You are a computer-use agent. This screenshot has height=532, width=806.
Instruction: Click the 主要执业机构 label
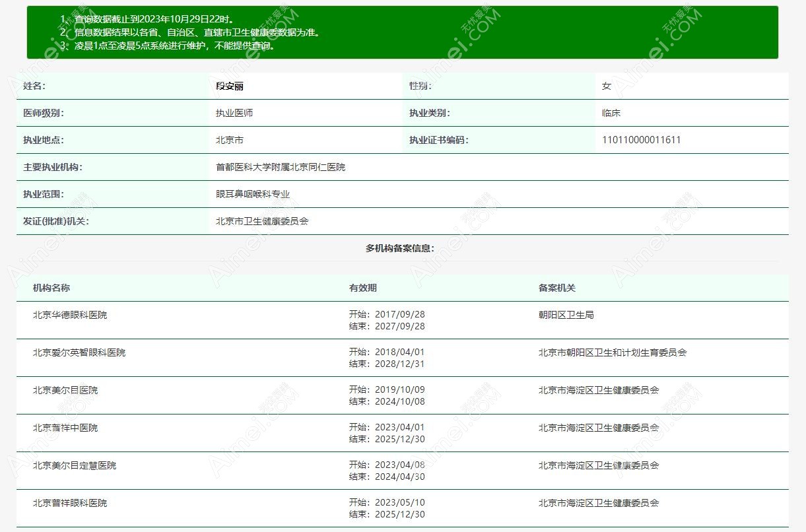click(53, 167)
